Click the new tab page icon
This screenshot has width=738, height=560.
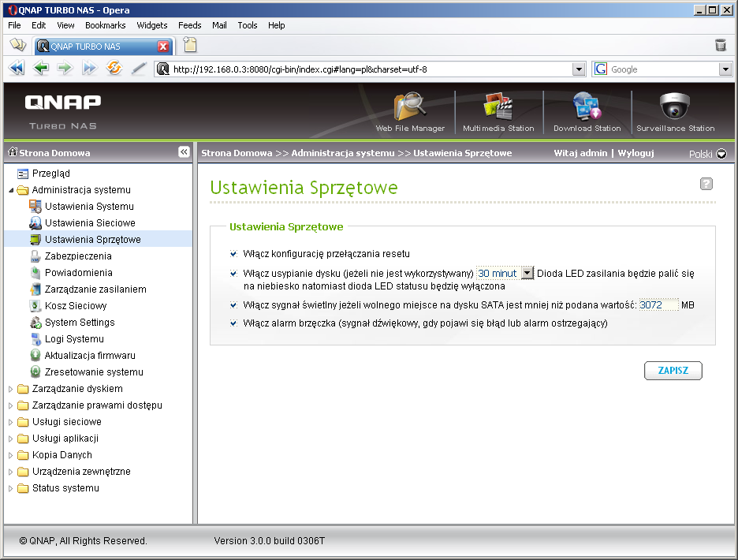(190, 45)
